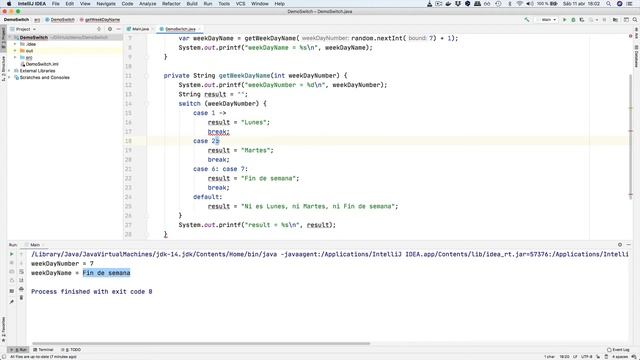Click the pin tab icon in Run panel
The height and width of the screenshot is (360, 640).
click(11, 302)
